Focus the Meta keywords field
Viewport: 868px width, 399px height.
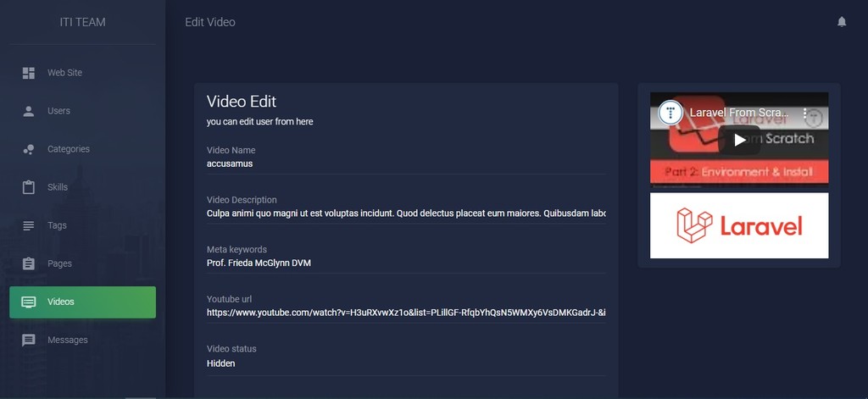point(406,263)
